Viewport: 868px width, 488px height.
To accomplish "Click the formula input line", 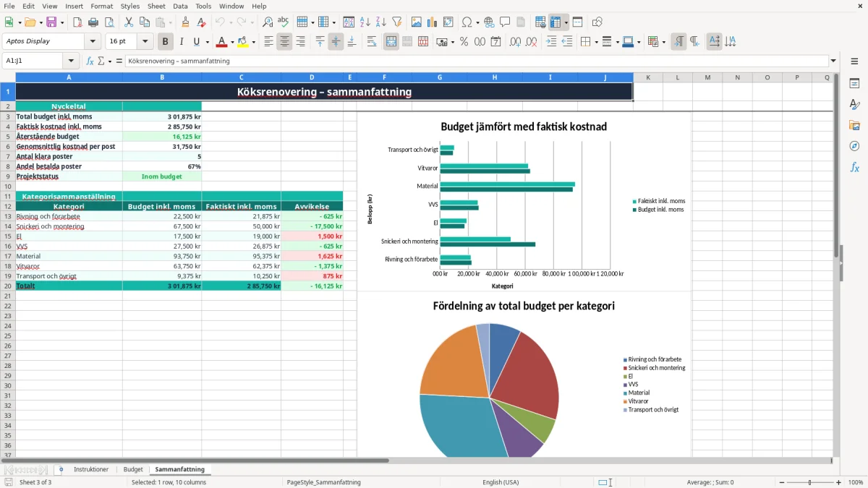I will pyautogui.click(x=476, y=61).
